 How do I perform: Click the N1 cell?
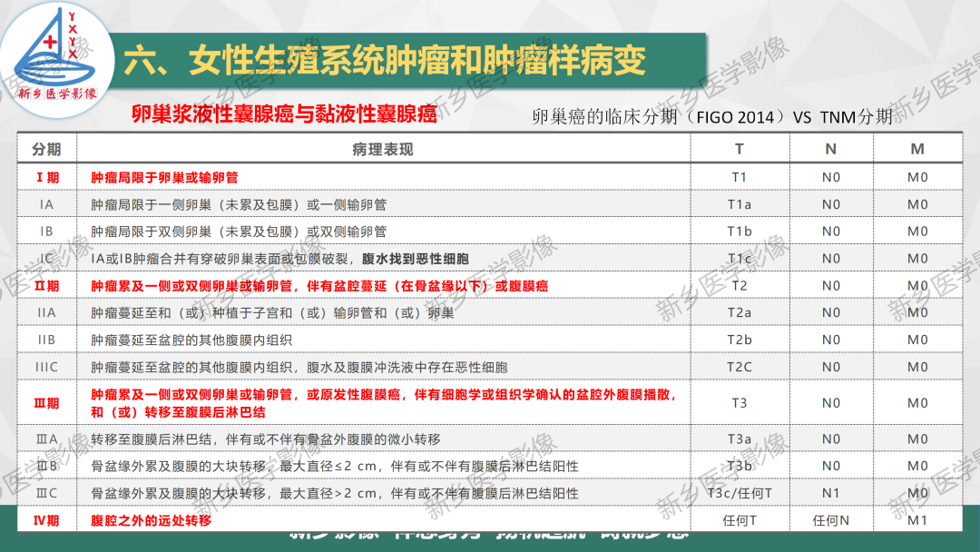(x=830, y=493)
